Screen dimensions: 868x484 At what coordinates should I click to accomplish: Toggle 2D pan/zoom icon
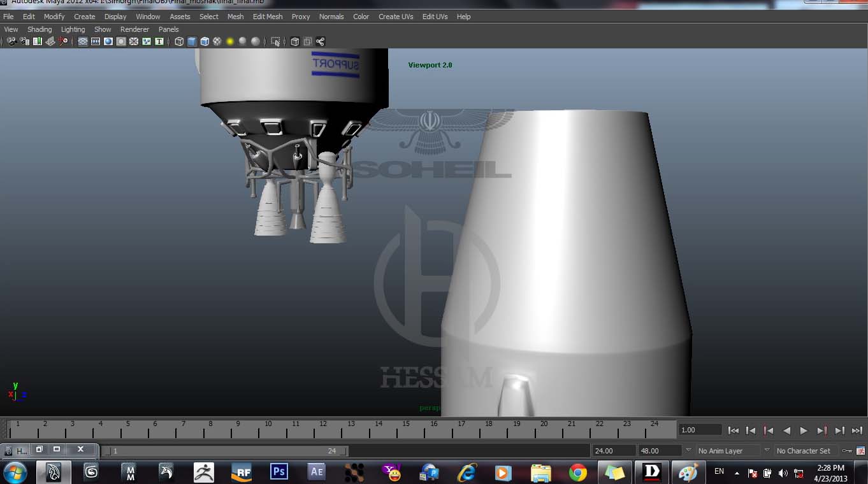click(63, 41)
